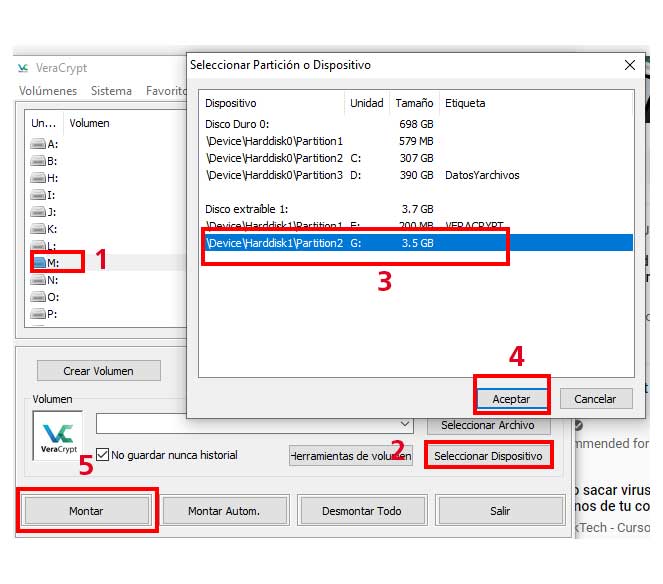The image size is (663, 584).
Task: Click the Seleccionar Archivo button
Action: (488, 425)
